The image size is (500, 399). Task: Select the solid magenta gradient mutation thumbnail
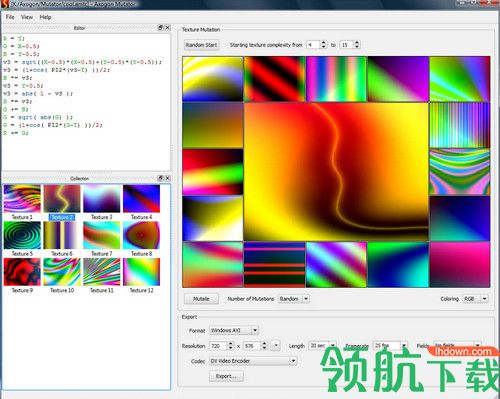tap(460, 265)
